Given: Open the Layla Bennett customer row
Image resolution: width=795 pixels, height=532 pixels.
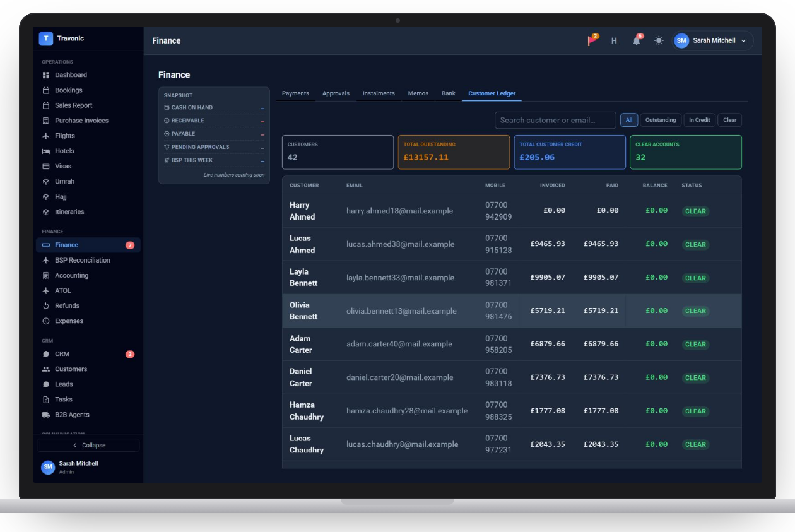Looking at the screenshot, I should click(512, 278).
